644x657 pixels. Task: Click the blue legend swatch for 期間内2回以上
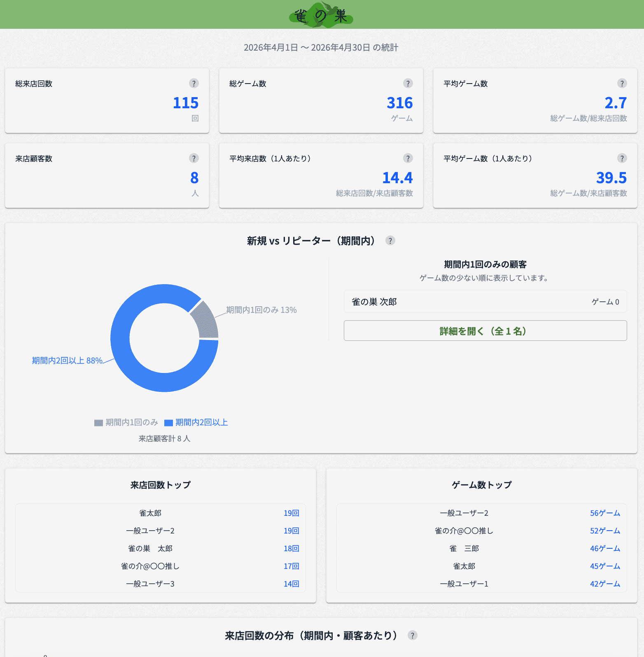[x=168, y=423]
